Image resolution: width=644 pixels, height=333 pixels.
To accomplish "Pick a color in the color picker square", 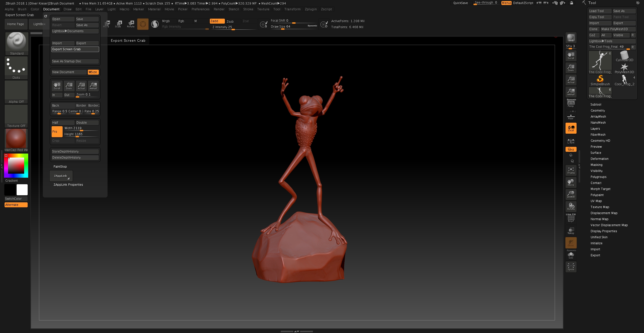I will click(x=16, y=166).
